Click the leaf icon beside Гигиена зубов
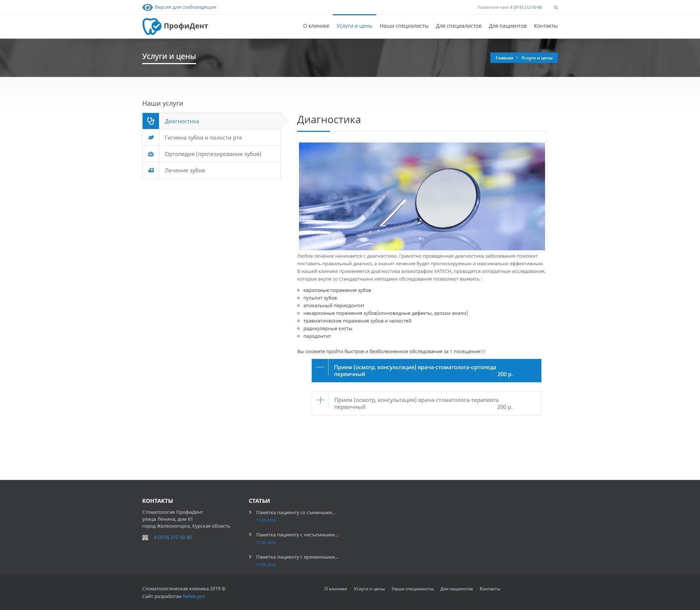 pyautogui.click(x=151, y=138)
